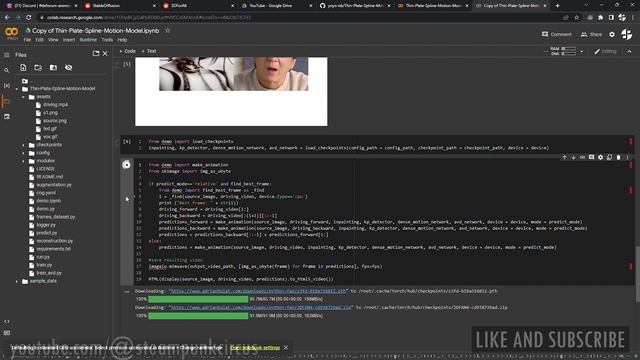Screen dimensions: 640x360
Task: Close the Files panel
Action: point(105,53)
